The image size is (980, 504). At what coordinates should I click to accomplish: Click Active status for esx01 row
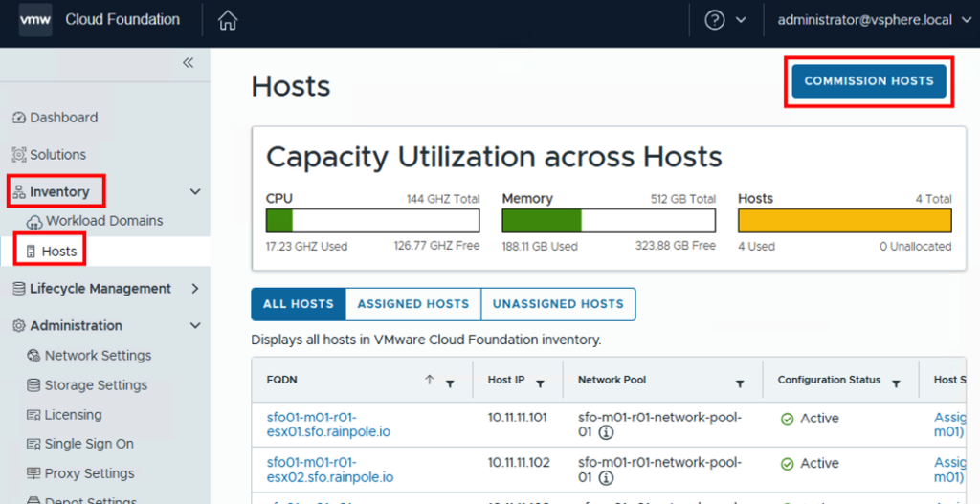click(x=810, y=419)
